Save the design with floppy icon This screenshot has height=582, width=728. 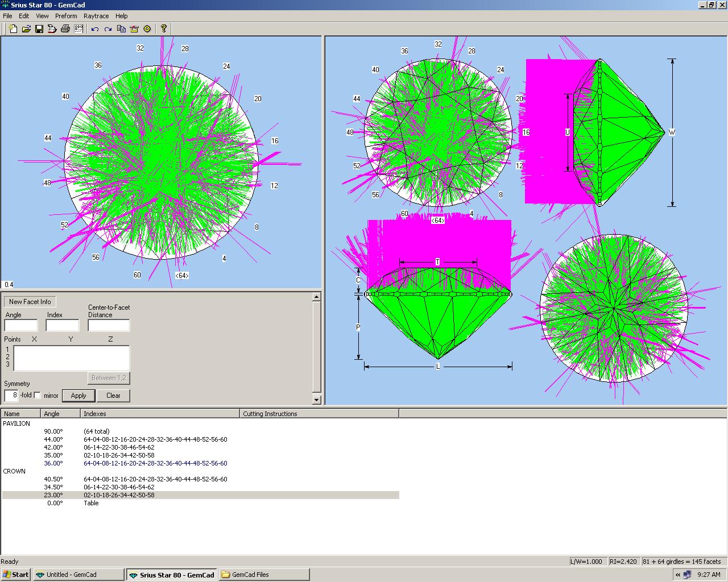39,28
